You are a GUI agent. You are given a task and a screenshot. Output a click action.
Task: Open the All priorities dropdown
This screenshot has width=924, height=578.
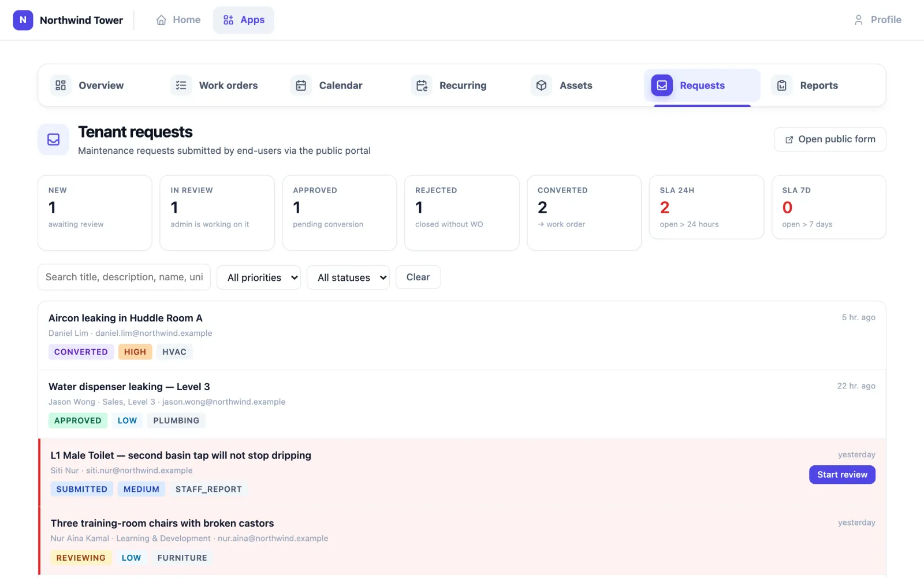(x=259, y=277)
